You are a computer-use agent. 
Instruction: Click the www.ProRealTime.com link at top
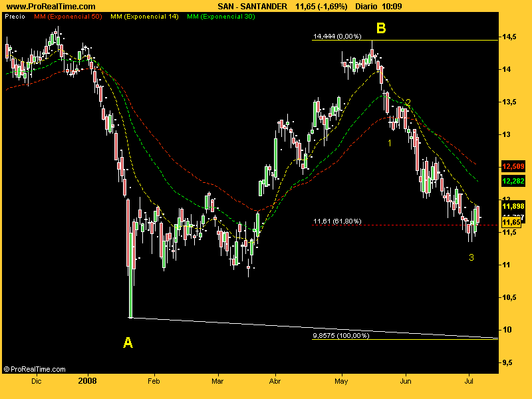point(51,7)
